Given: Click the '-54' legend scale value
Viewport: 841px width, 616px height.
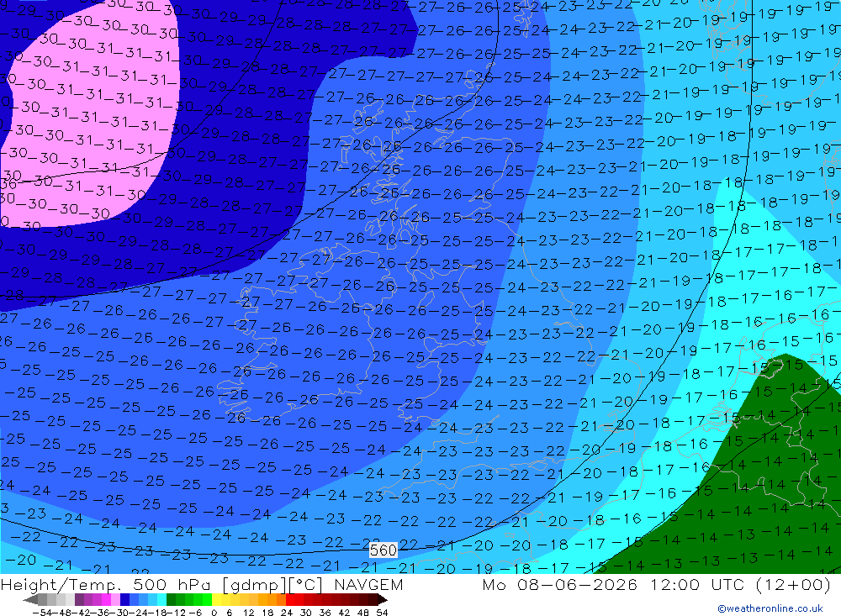Looking at the screenshot, I should click(42, 613).
